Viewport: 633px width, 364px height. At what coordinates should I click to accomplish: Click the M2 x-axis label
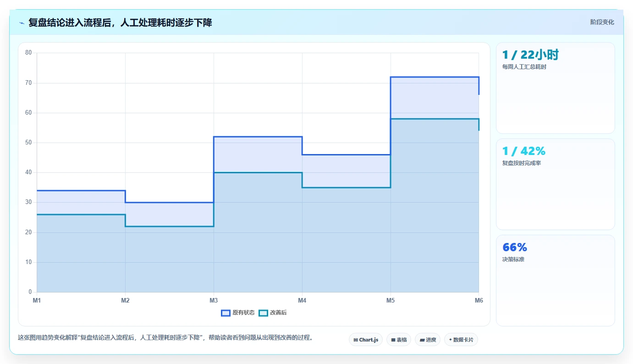pyautogui.click(x=125, y=300)
